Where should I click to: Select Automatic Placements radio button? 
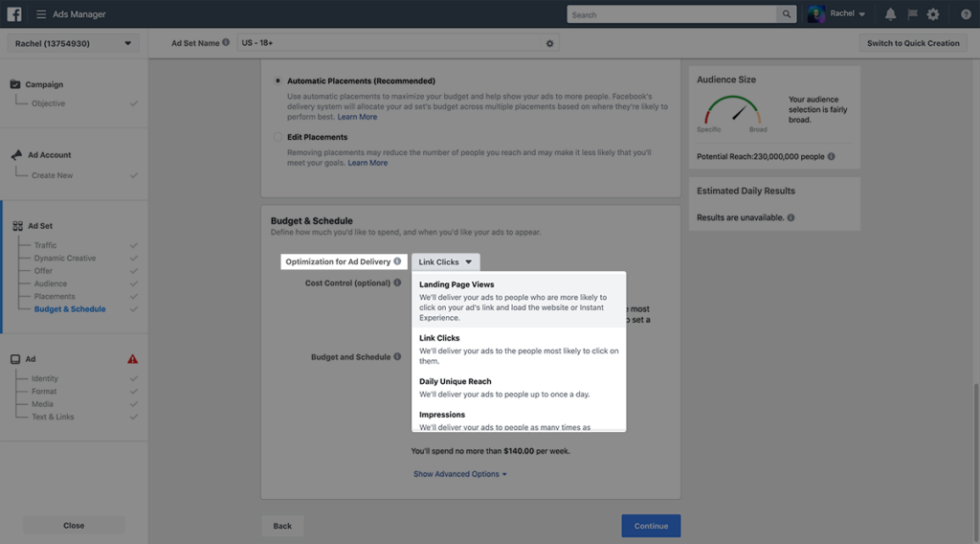278,81
